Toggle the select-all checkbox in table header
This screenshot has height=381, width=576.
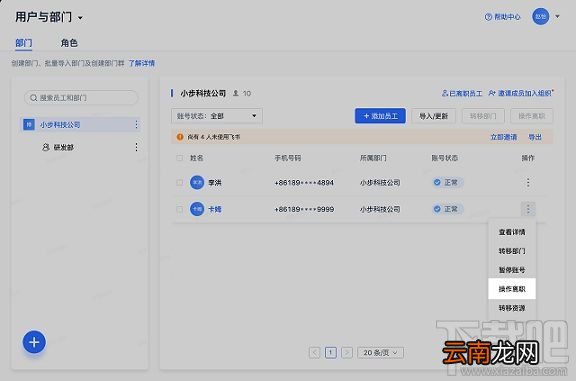pyautogui.click(x=180, y=158)
